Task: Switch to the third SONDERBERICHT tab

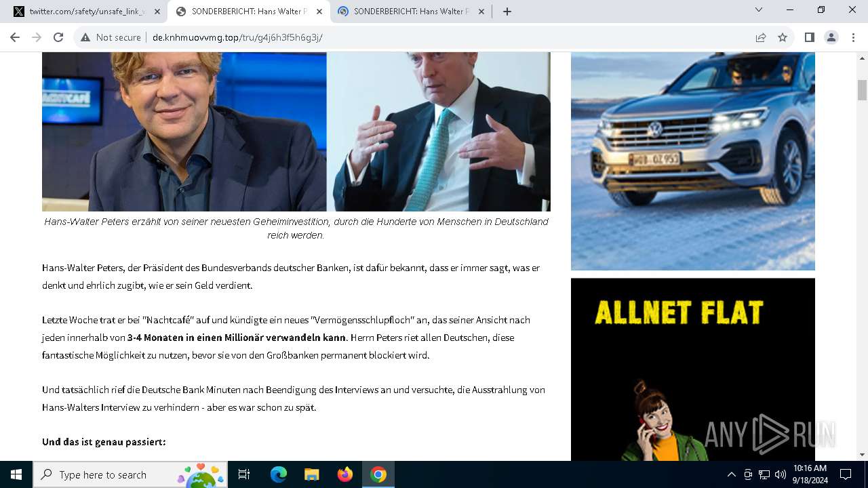Action: click(x=411, y=12)
